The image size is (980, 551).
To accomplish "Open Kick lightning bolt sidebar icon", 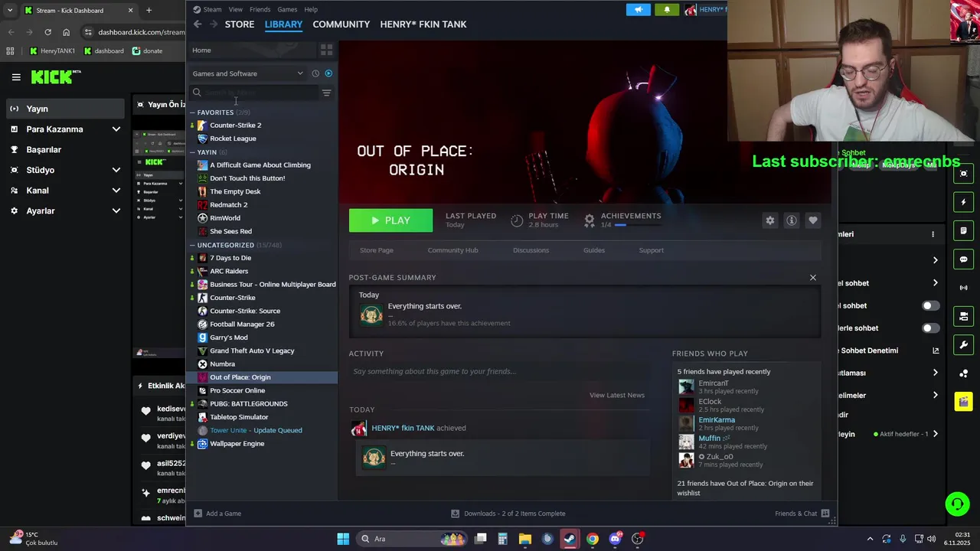I will pos(964,202).
